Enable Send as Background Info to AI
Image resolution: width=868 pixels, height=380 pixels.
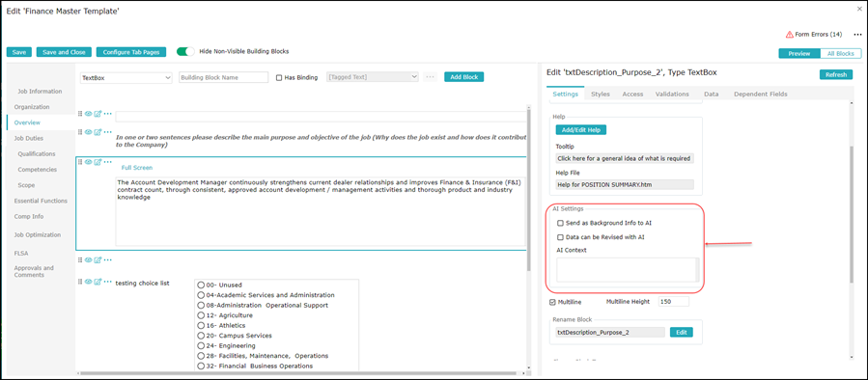pos(561,223)
